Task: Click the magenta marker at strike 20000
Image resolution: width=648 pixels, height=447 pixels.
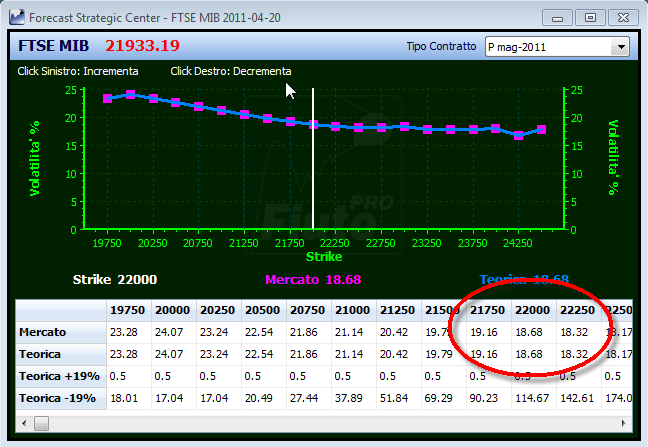Action: tap(130, 95)
